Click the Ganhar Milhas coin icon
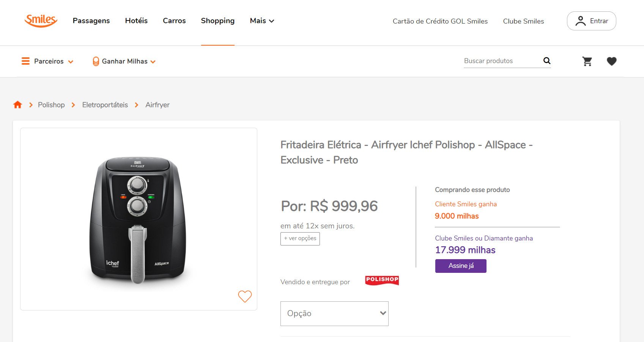Image resolution: width=644 pixels, height=342 pixels. coord(96,61)
